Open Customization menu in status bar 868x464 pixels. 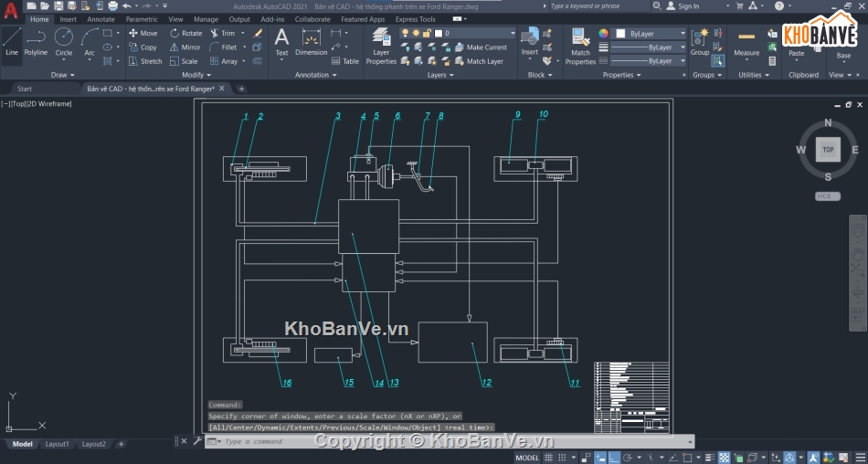(861, 458)
